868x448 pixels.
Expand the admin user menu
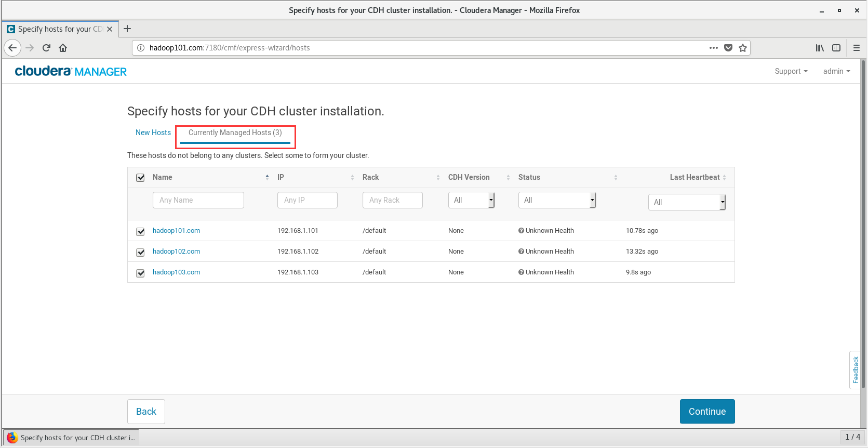(836, 71)
